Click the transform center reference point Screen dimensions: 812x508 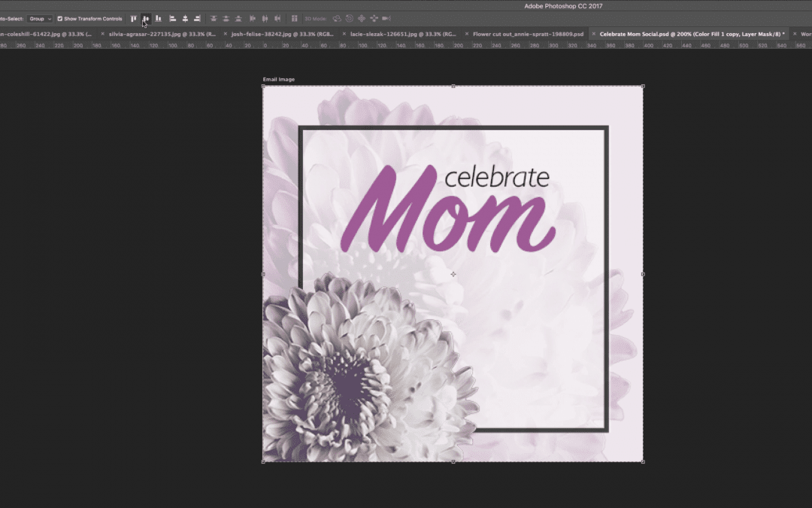[x=453, y=274]
